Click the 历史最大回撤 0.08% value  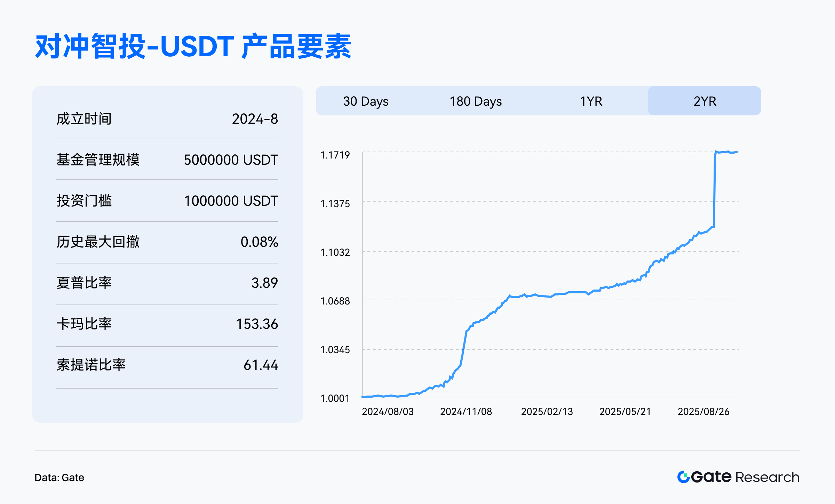pyautogui.click(x=259, y=242)
